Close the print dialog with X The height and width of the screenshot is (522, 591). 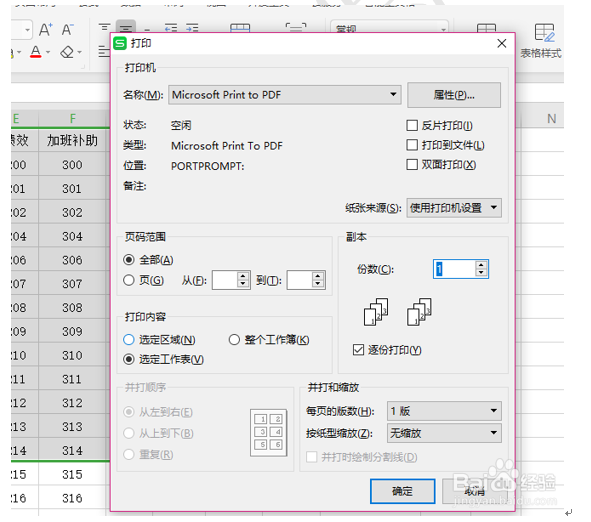click(502, 43)
